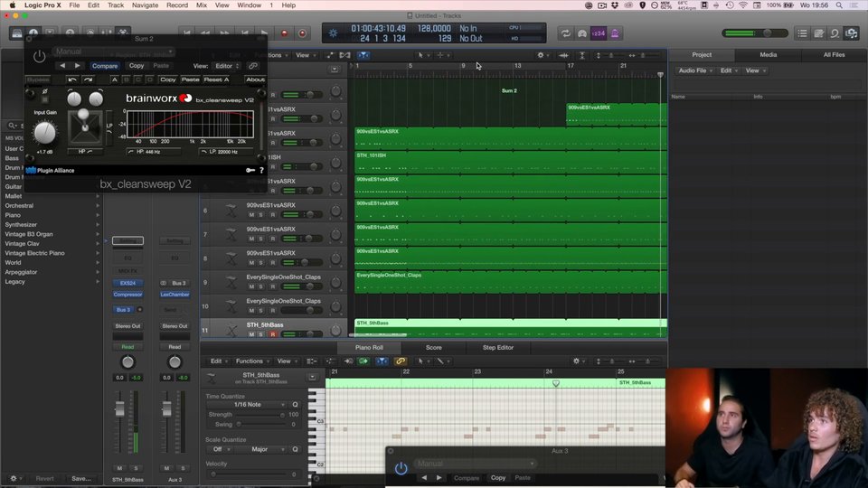Adjust the Input Gain knob
Screen dimensions: 868x488
click(x=44, y=133)
